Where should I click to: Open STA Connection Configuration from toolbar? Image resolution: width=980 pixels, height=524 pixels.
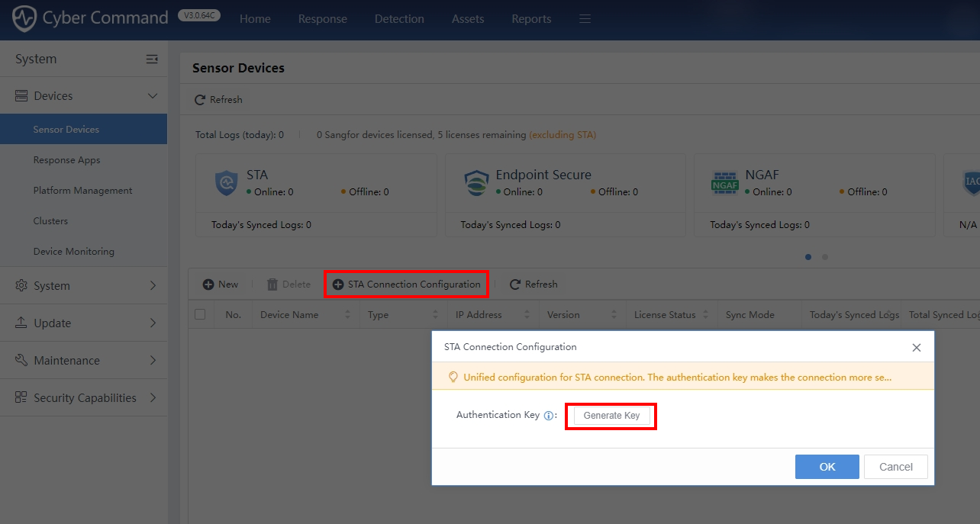tap(407, 285)
